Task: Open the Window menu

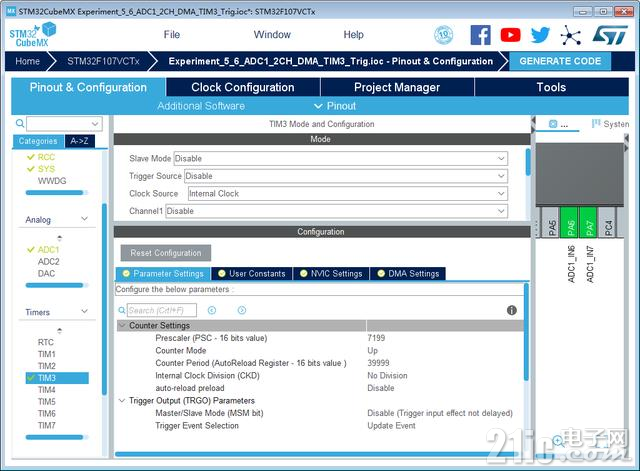Action: click(x=272, y=35)
